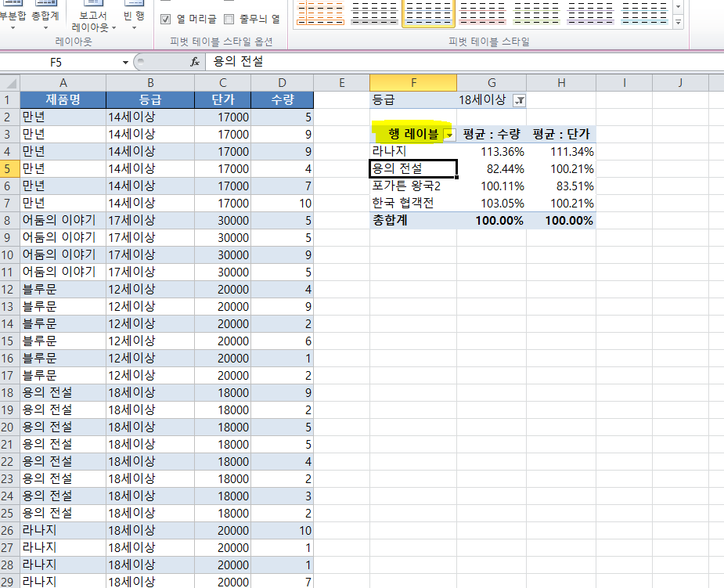The image size is (724, 588).
Task: Select the 라나지 row label cell
Action: point(412,151)
